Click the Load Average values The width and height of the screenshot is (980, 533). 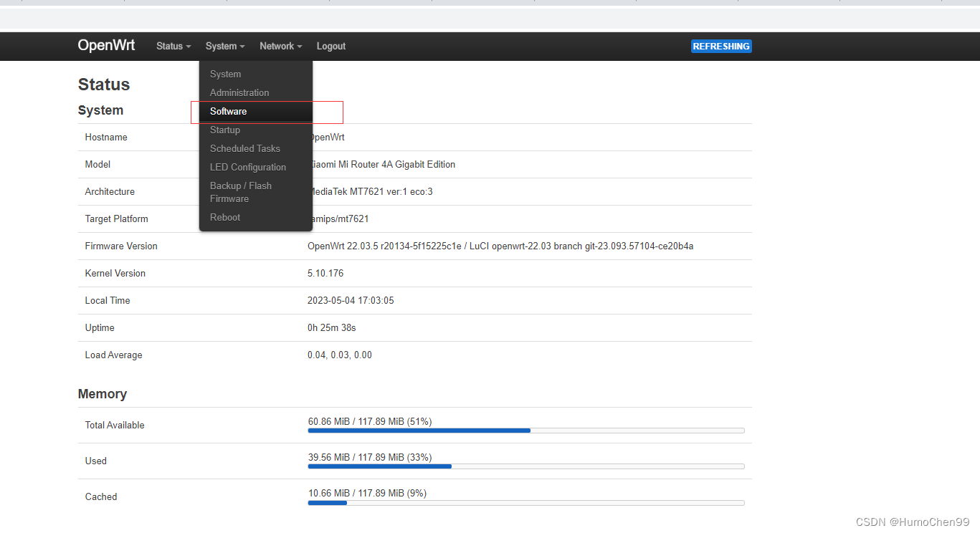pyautogui.click(x=340, y=355)
